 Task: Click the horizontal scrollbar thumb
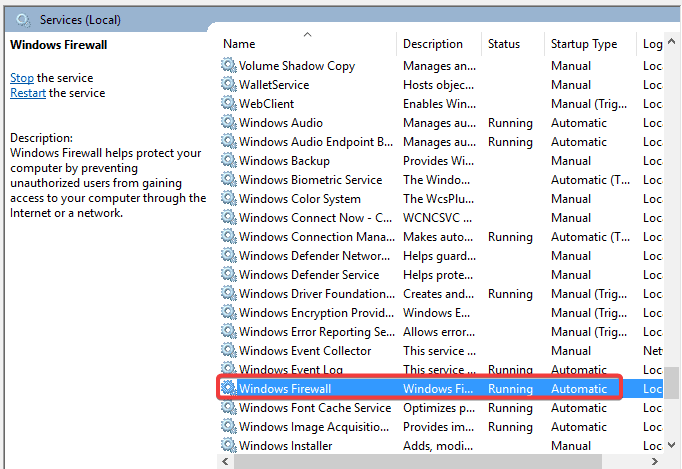pos(418,461)
